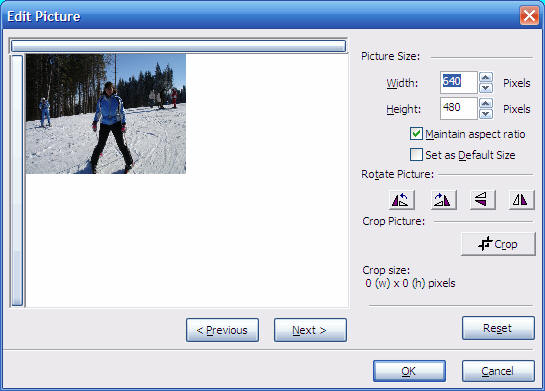Viewport: 545px width, 391px height.
Task: Increase Height with up arrow
Action: [x=486, y=103]
